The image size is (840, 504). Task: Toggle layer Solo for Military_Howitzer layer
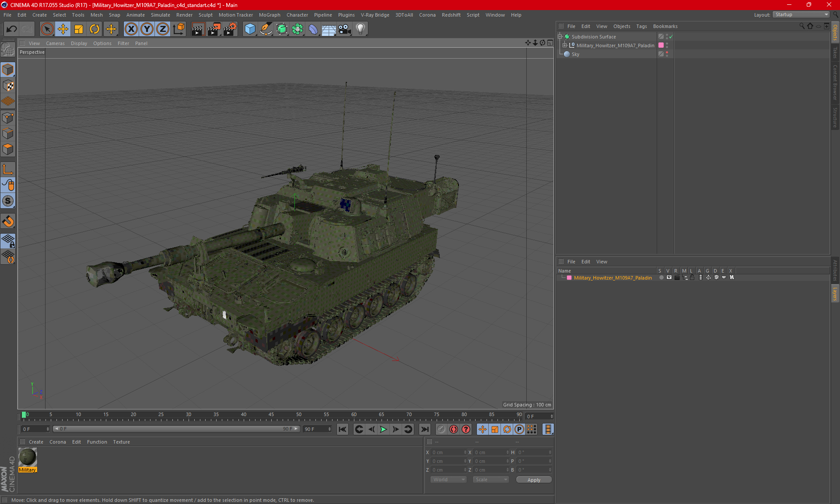[x=661, y=277]
